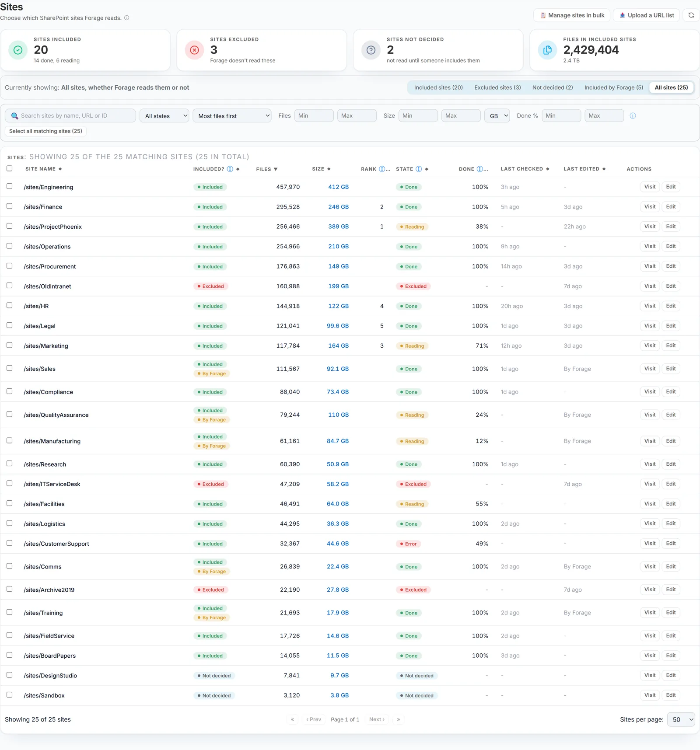Click Visit button for /sites/Finance
Screen dimensions: 700x750
[x=650, y=206]
